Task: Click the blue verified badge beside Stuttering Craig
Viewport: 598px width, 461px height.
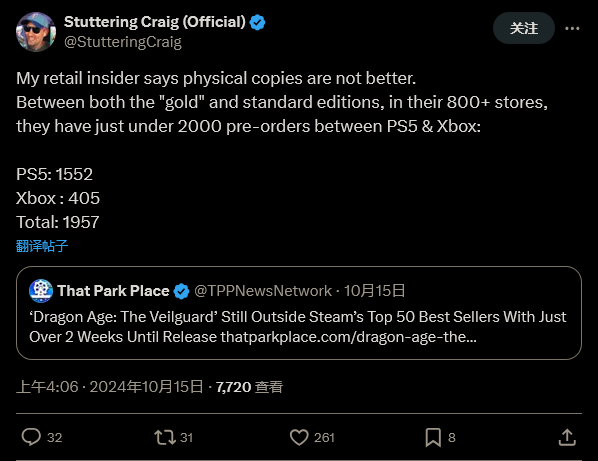Action: [257, 22]
